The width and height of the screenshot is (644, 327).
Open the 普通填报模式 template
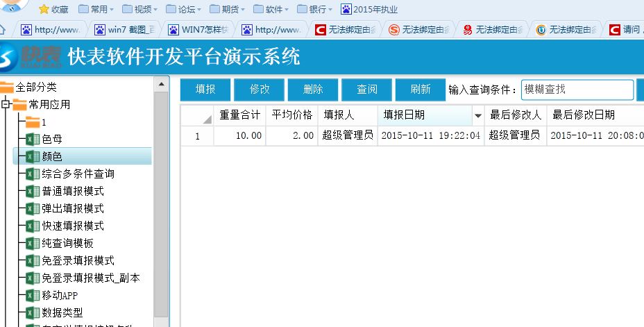pyautogui.click(x=73, y=192)
